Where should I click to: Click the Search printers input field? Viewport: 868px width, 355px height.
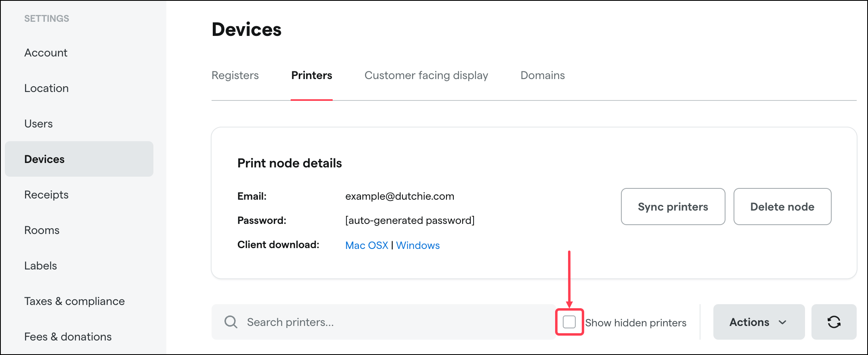click(363, 322)
